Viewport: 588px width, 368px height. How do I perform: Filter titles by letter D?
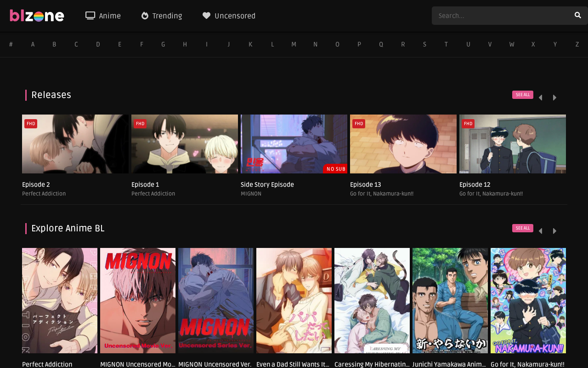click(x=98, y=45)
